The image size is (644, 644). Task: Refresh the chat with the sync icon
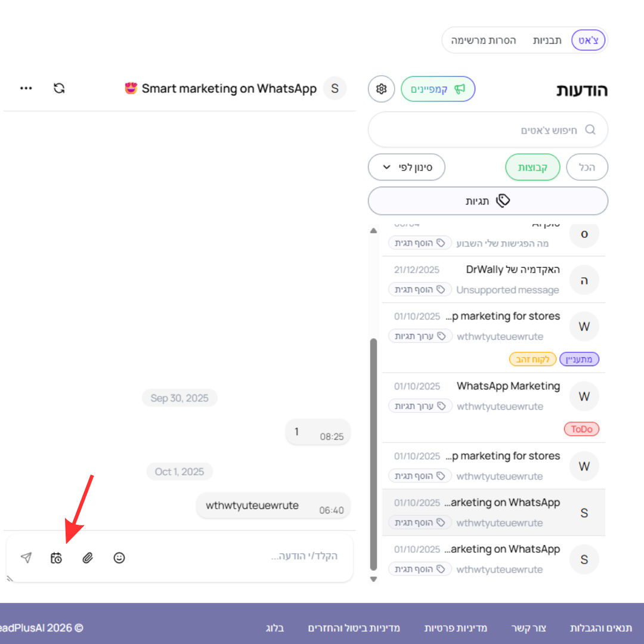click(59, 88)
